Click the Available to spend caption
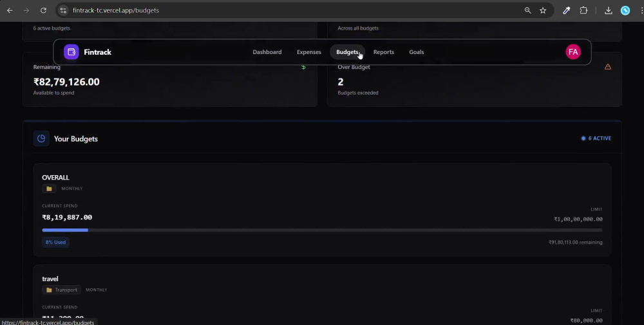 coord(54,93)
